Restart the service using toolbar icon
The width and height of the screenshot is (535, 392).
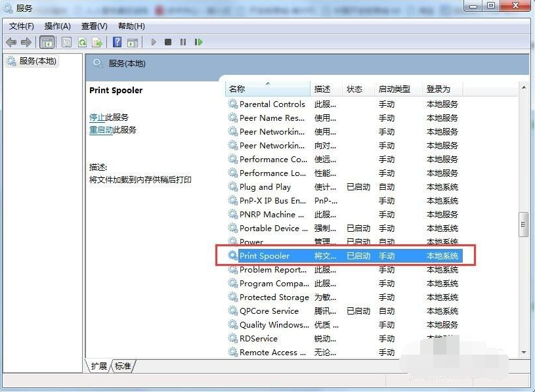click(198, 41)
